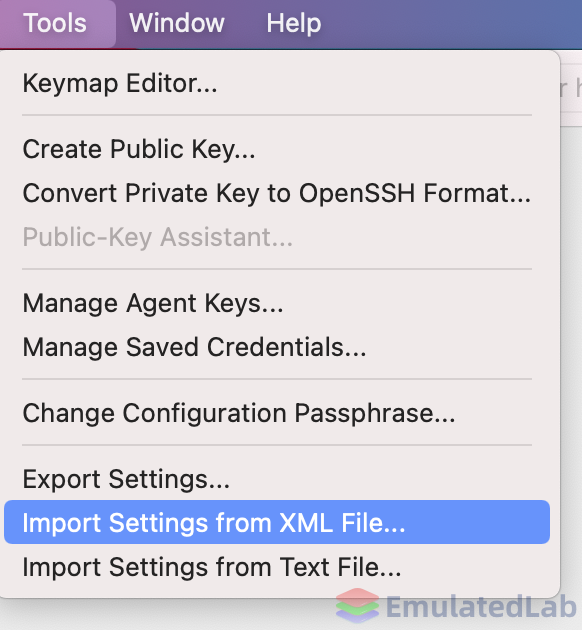Click the EmulatedLab watermark text
The height and width of the screenshot is (630, 582).
tap(481, 606)
